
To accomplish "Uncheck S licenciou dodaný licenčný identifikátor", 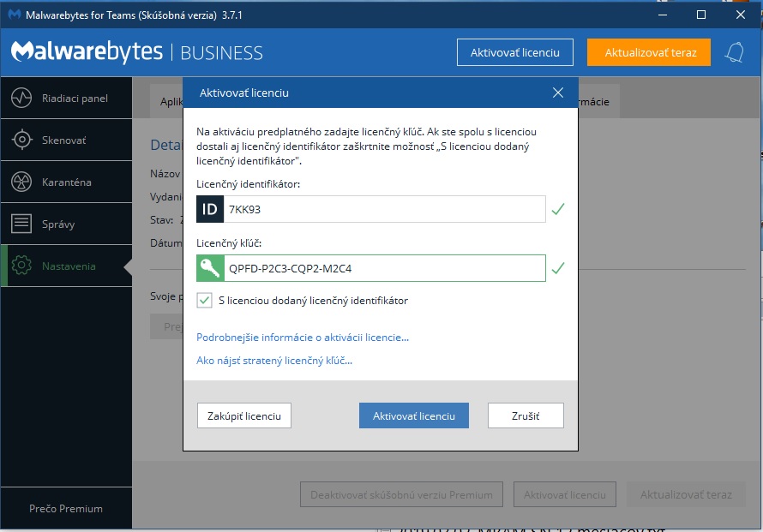I will 204,301.
